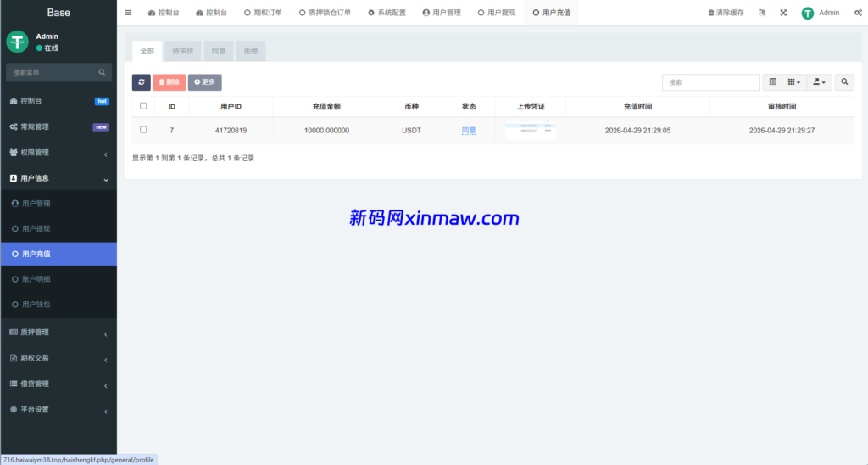Collapse 用户信息 sidebar menu

58,178
